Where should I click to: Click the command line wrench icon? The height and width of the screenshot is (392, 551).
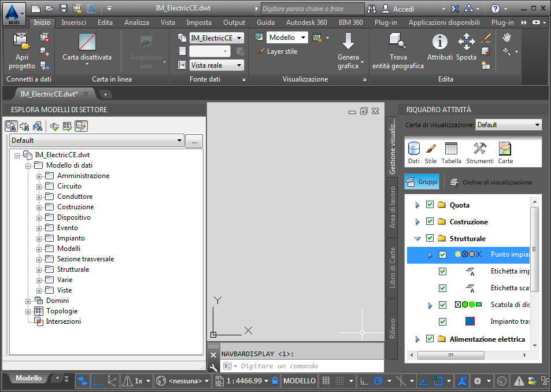click(x=213, y=368)
